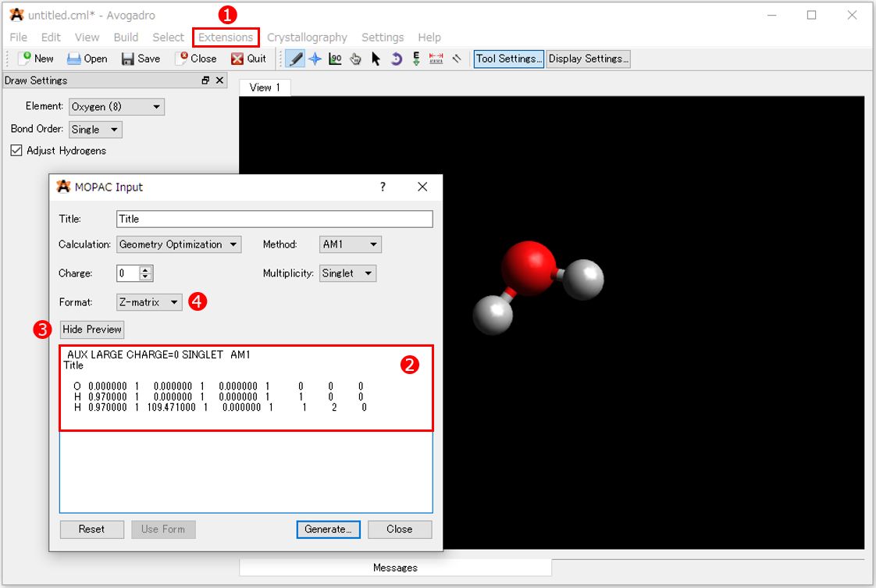Image resolution: width=876 pixels, height=588 pixels.
Task: Create a new molecule with New
Action: (x=36, y=58)
